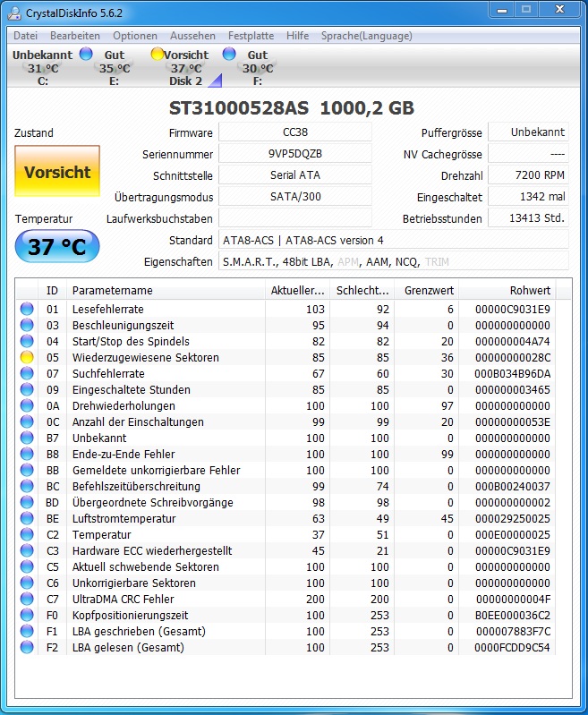This screenshot has width=588, height=715.
Task: Click the orb for LBA geschrieben (Gesamt)
Action: (27, 631)
